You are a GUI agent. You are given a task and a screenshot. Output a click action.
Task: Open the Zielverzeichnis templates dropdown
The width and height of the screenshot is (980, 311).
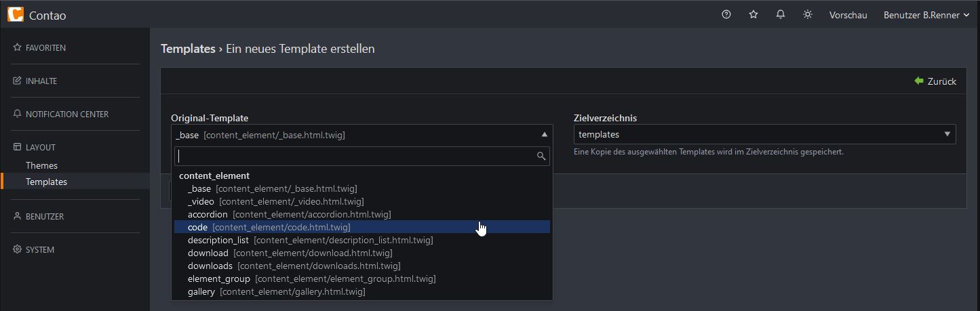(765, 134)
